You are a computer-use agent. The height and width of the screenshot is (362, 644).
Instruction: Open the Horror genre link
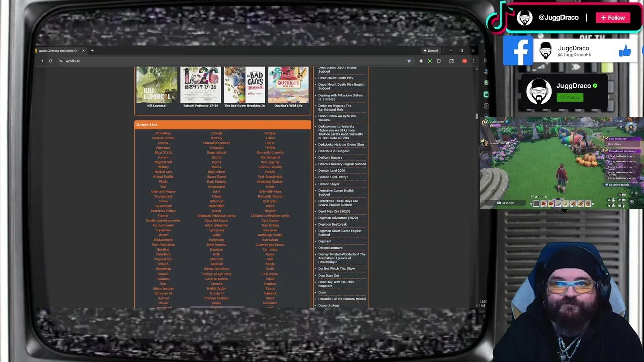(x=270, y=143)
